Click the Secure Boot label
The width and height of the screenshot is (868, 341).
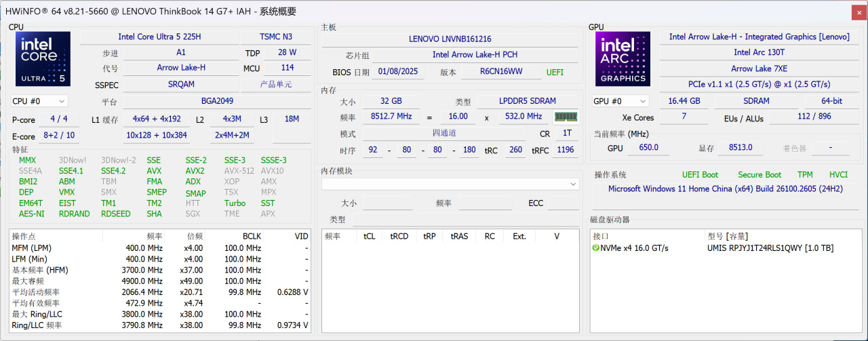[759, 175]
